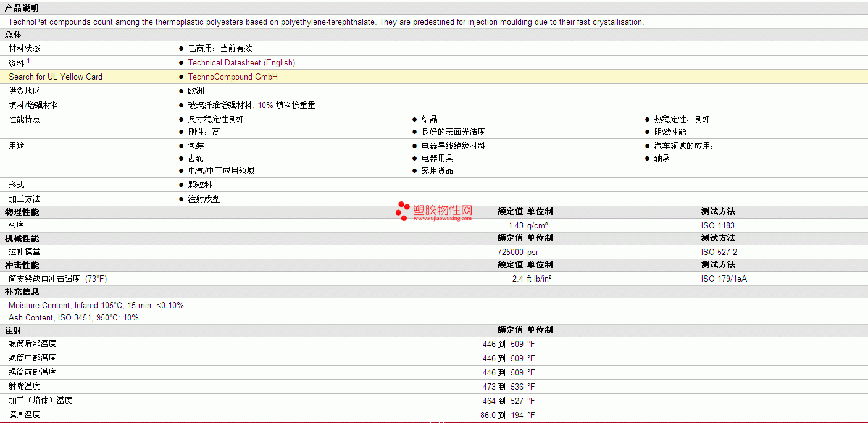Image resolution: width=868 pixels, height=423 pixels.
Task: Select the application 包装
Action: (196, 146)
